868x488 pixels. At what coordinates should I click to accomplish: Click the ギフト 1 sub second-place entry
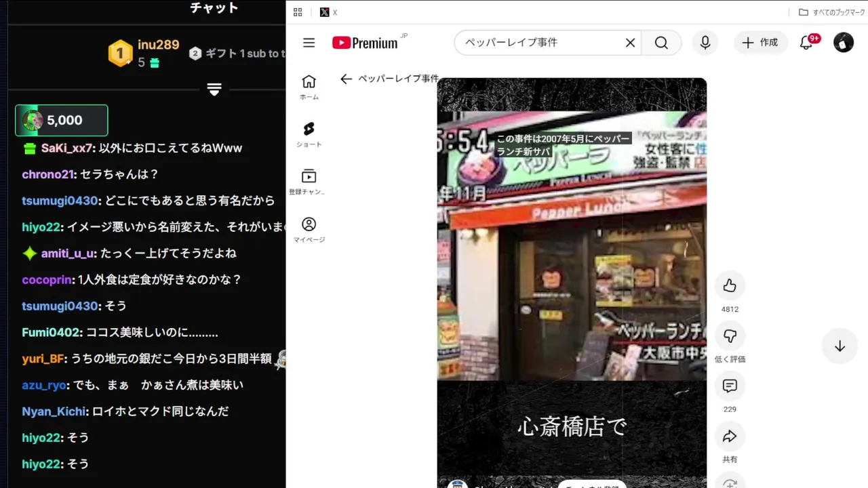tap(236, 54)
